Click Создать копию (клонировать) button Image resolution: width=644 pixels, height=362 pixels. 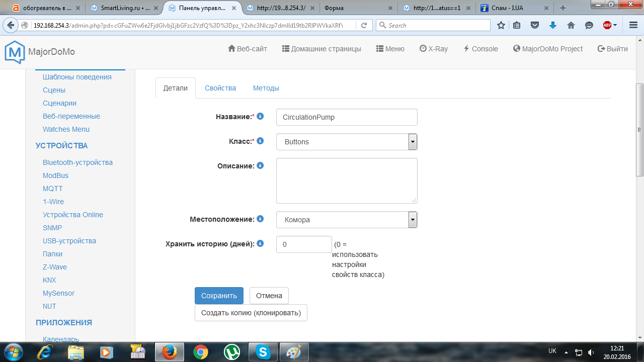[251, 313]
